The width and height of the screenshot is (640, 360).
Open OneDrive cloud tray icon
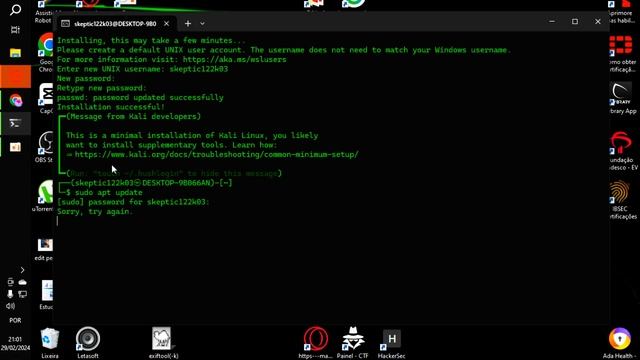point(22,282)
